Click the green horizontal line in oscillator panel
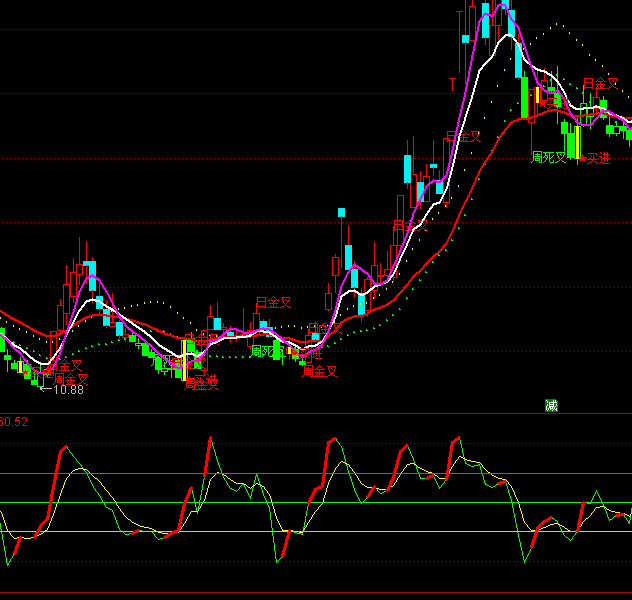This screenshot has width=632, height=600. pos(300,503)
